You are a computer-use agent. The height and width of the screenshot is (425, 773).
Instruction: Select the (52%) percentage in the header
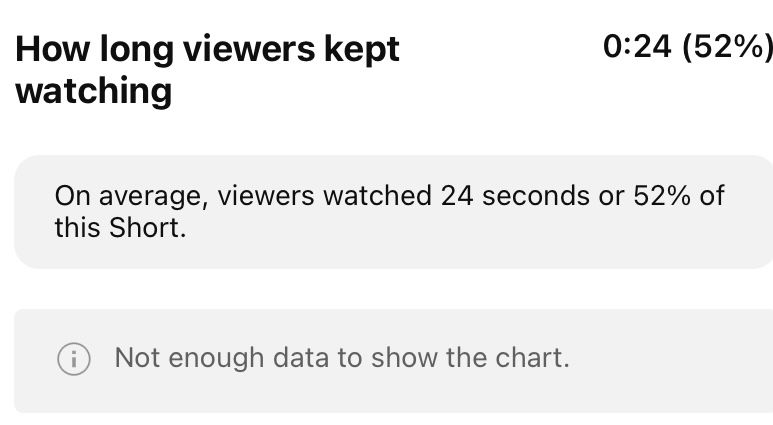coord(727,46)
